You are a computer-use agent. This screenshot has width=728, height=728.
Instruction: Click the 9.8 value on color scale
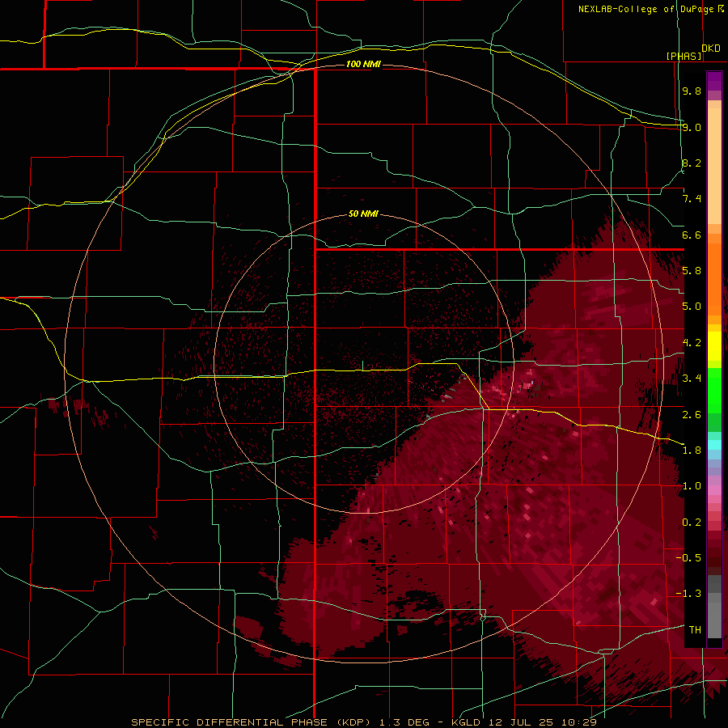[692, 91]
